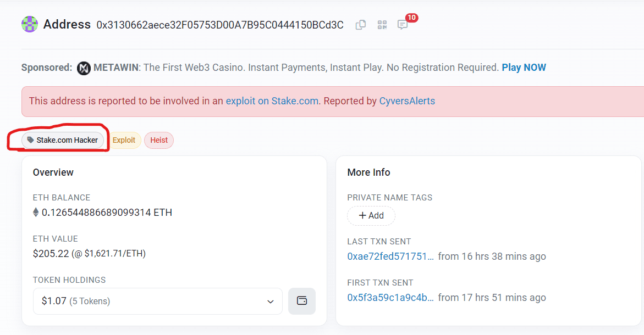This screenshot has height=335, width=644.
Task: View the 10 comments on this address
Action: click(x=403, y=25)
